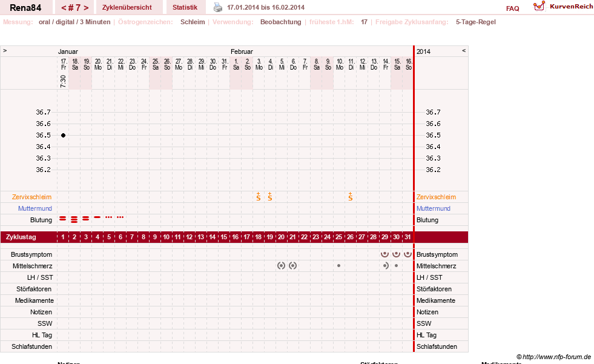Click the date range 17.01.2014 bis 16.02.2014
594x364 pixels.
coord(266,7)
